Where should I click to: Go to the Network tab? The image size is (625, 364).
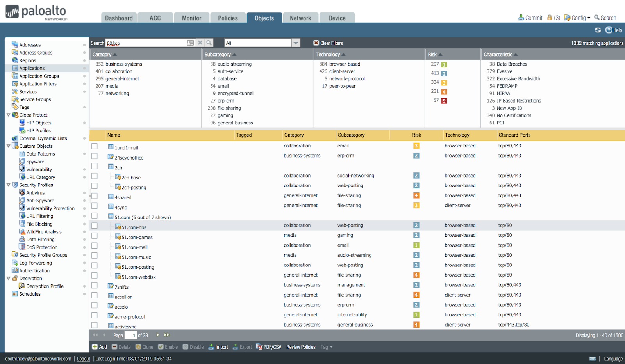click(300, 18)
